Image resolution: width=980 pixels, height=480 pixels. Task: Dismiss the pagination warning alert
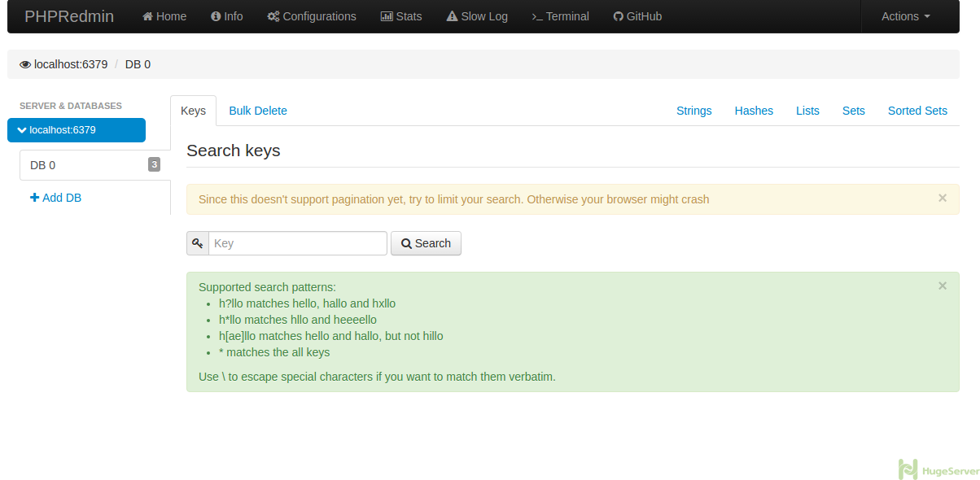click(943, 198)
